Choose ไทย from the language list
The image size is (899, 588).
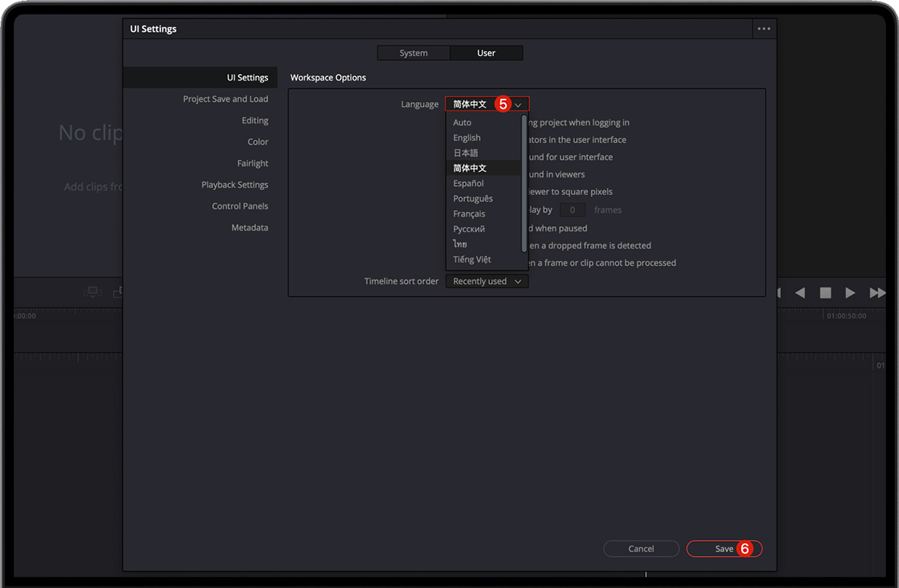coord(483,245)
